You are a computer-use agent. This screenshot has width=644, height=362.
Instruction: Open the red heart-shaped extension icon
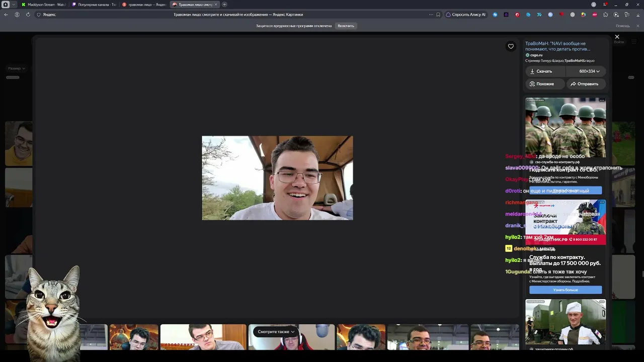561,15
